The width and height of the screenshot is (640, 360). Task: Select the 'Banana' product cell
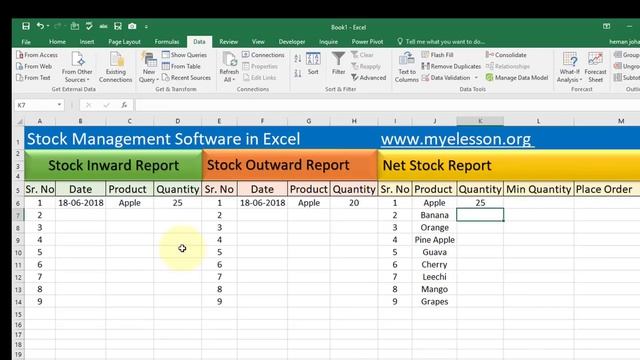coord(434,215)
